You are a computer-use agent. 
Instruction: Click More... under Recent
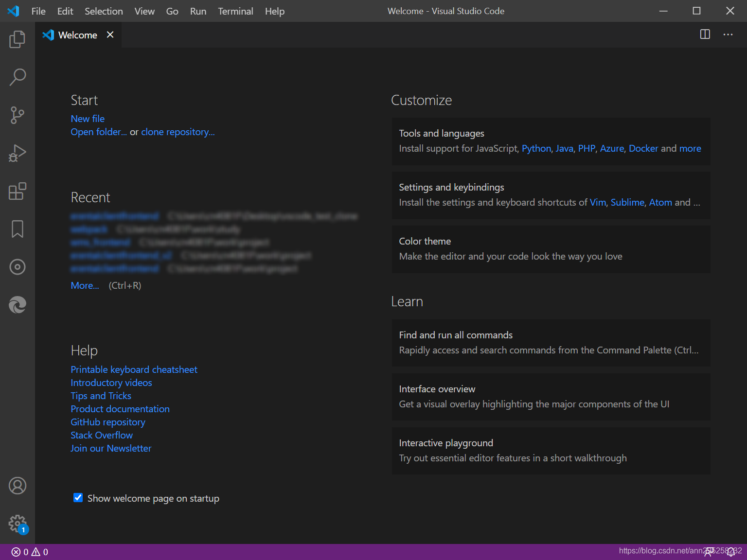(x=85, y=285)
